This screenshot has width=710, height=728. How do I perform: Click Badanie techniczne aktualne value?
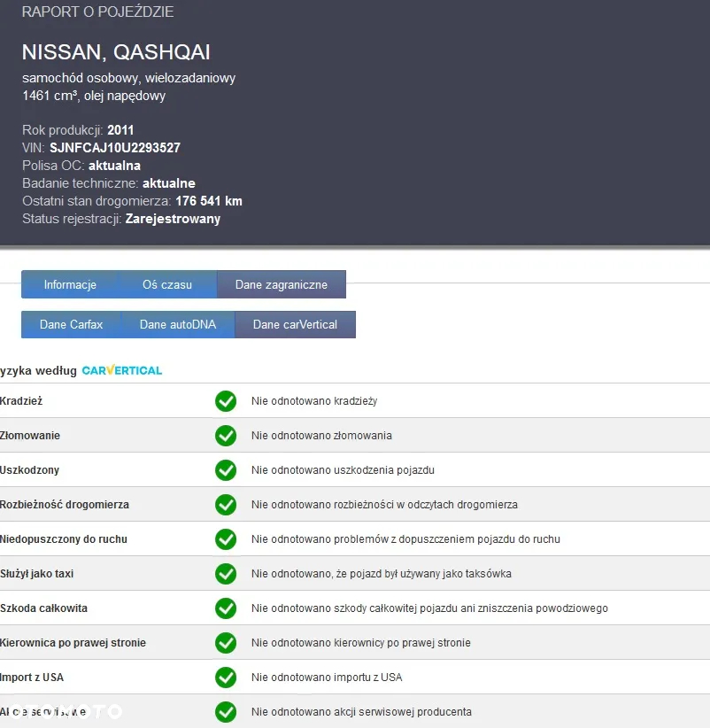168,183
